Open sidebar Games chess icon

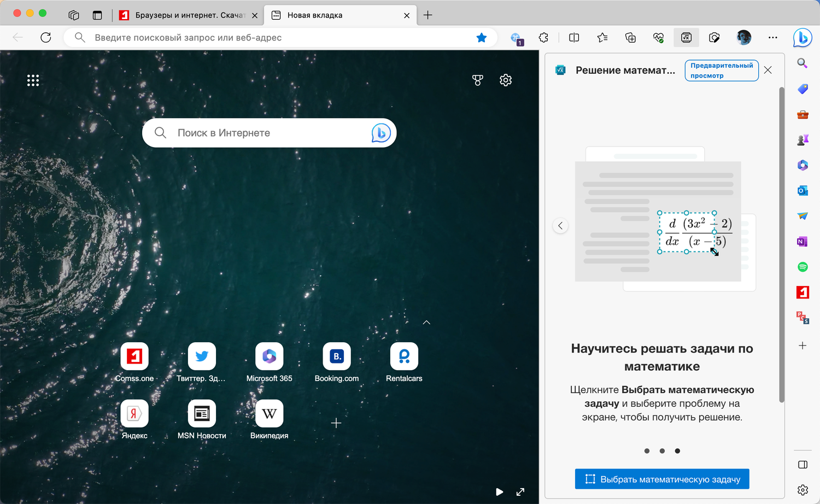[803, 139]
